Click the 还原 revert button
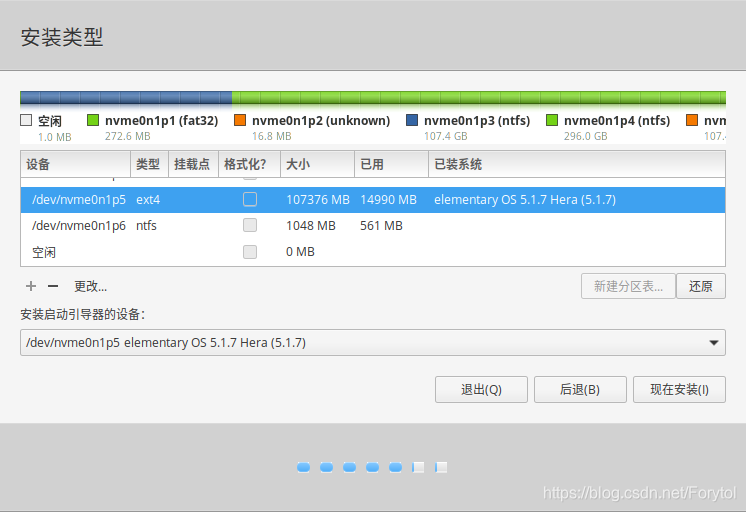 [701, 286]
